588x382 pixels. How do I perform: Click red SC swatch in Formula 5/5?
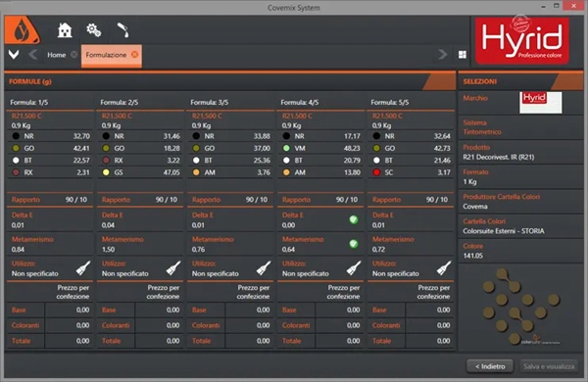(377, 172)
